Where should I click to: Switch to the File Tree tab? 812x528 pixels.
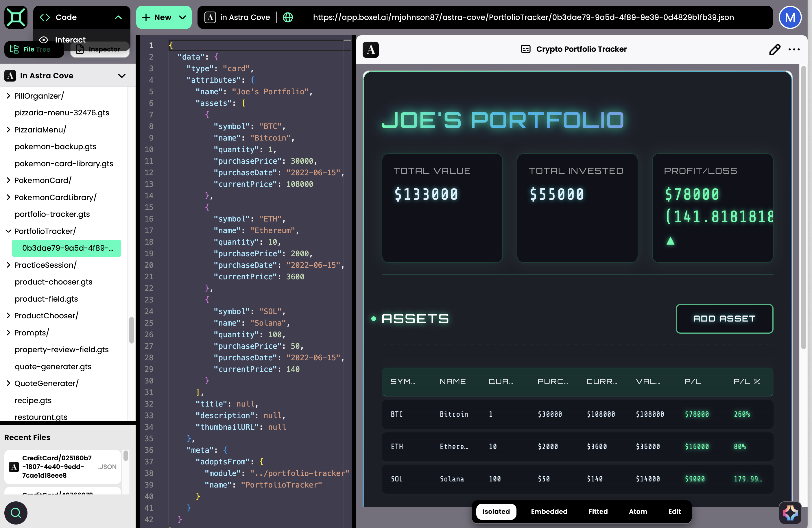(34, 49)
